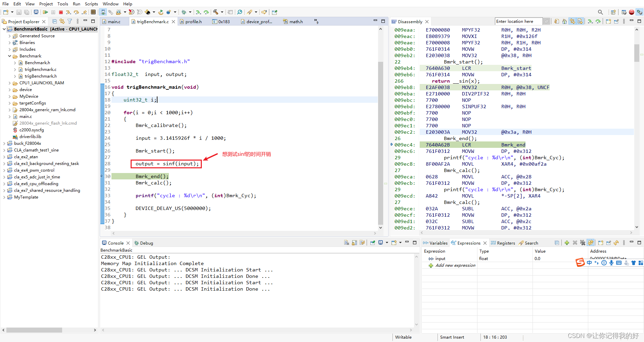
Task: Toggle Continuous Refresh in Expressions view
Action: pos(591,243)
